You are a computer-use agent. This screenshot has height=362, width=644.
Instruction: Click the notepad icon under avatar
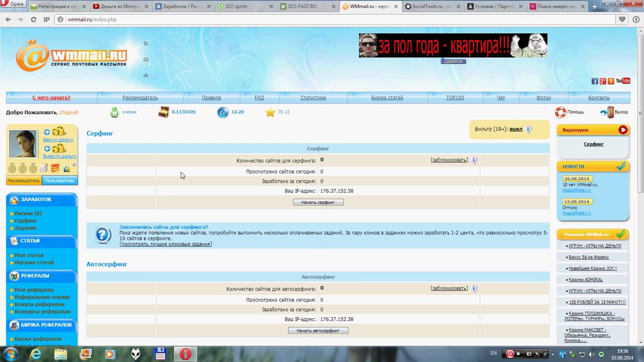coord(44,168)
